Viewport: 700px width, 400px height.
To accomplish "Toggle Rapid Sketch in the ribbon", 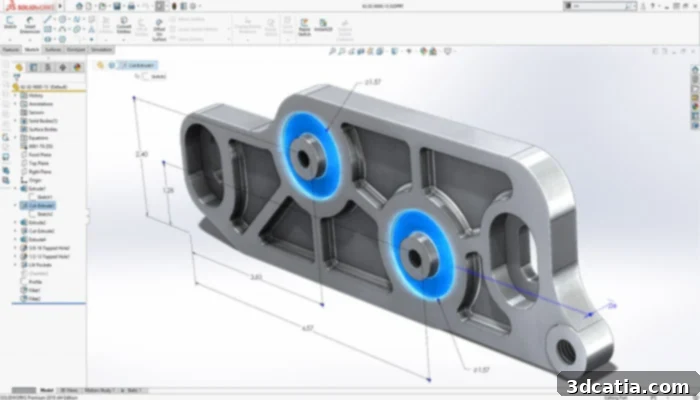I will [x=304, y=27].
